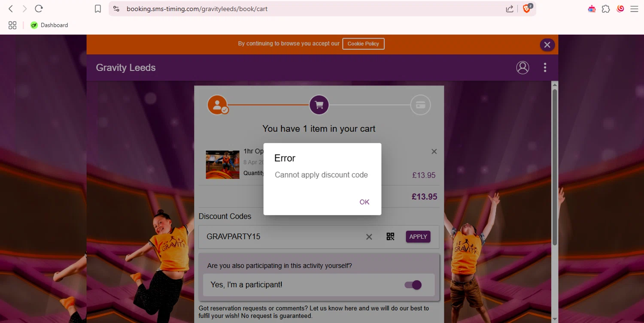The width and height of the screenshot is (644, 323).
Task: Reload the current page
Action: pyautogui.click(x=39, y=9)
